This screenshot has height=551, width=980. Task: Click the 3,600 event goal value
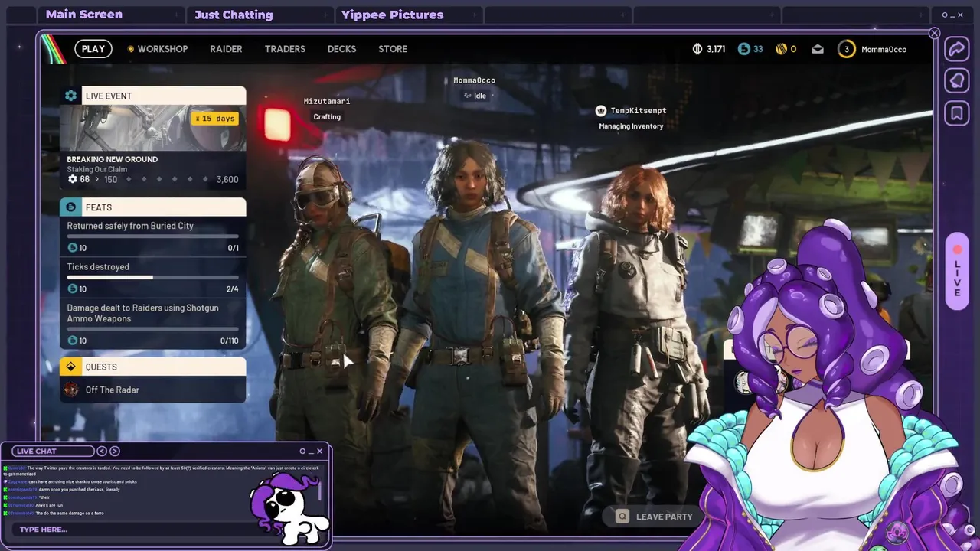coord(227,179)
